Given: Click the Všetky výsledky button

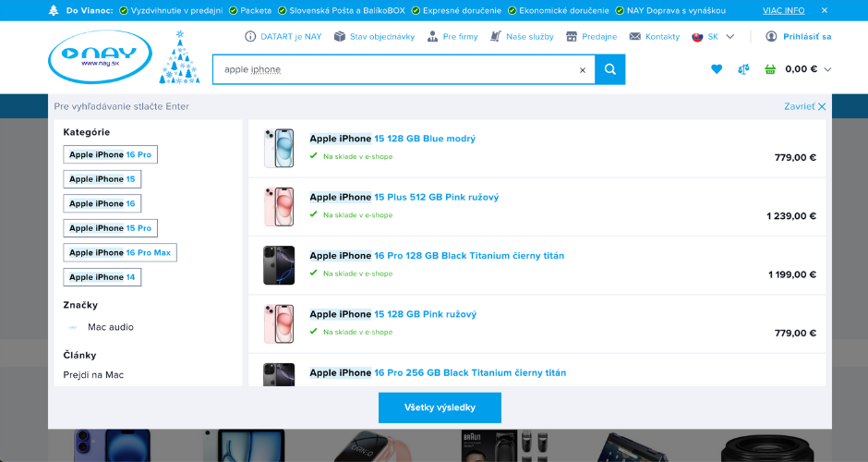Looking at the screenshot, I should (x=440, y=407).
